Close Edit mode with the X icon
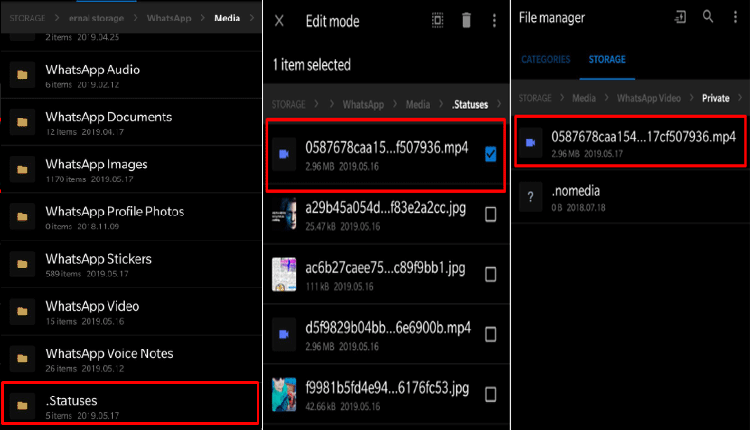750x430 pixels. click(x=279, y=21)
